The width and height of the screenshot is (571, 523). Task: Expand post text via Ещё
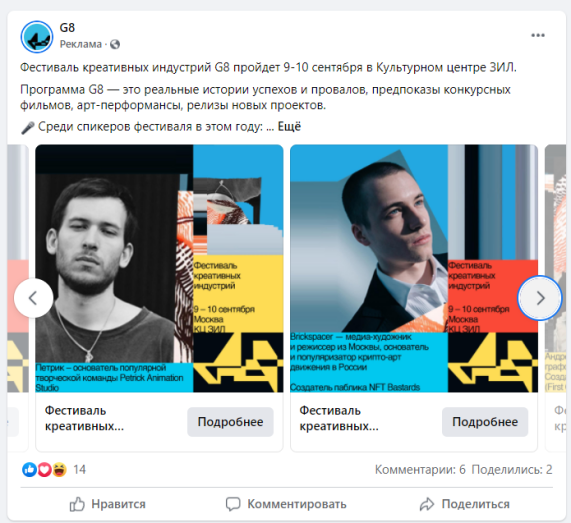point(289,127)
